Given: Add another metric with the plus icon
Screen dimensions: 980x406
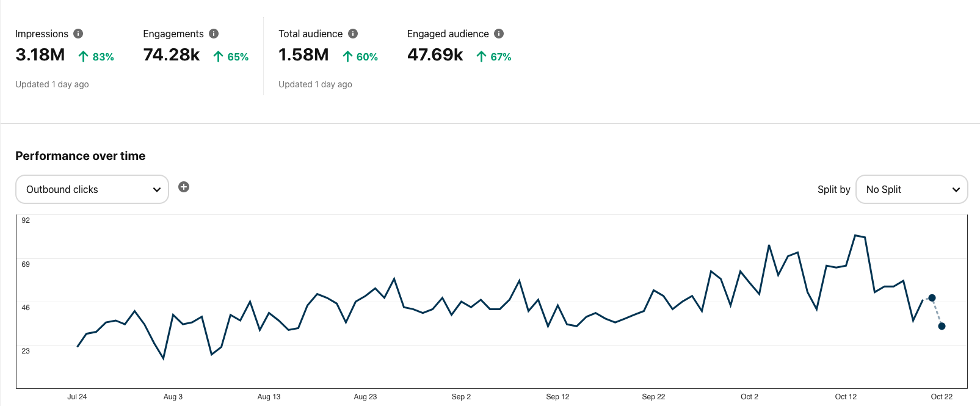Looking at the screenshot, I should click(184, 187).
